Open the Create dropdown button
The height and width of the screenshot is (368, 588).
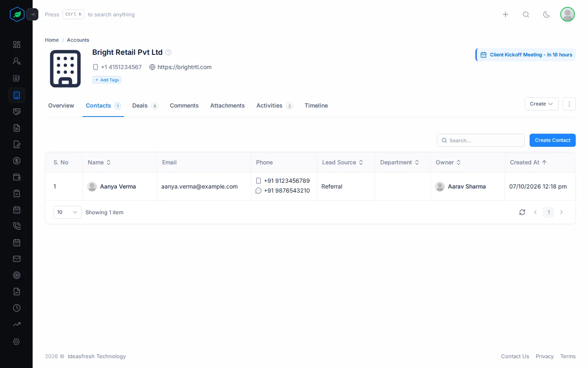[541, 104]
